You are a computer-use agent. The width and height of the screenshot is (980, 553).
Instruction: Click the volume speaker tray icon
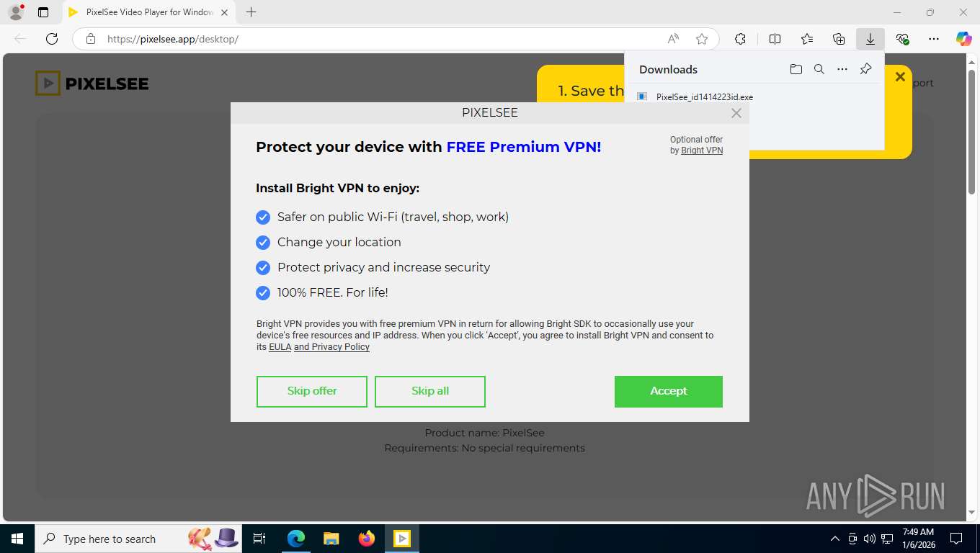click(869, 539)
